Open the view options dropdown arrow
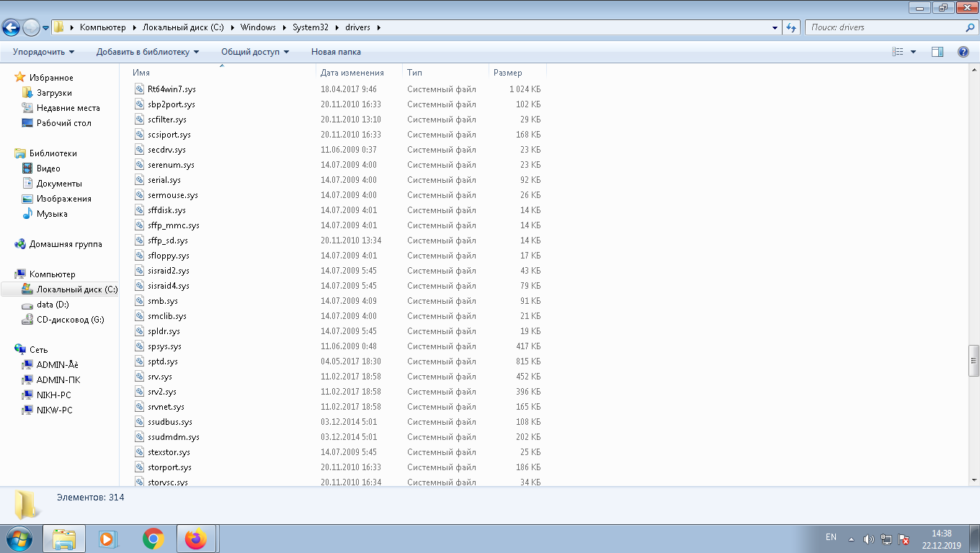 coord(914,52)
